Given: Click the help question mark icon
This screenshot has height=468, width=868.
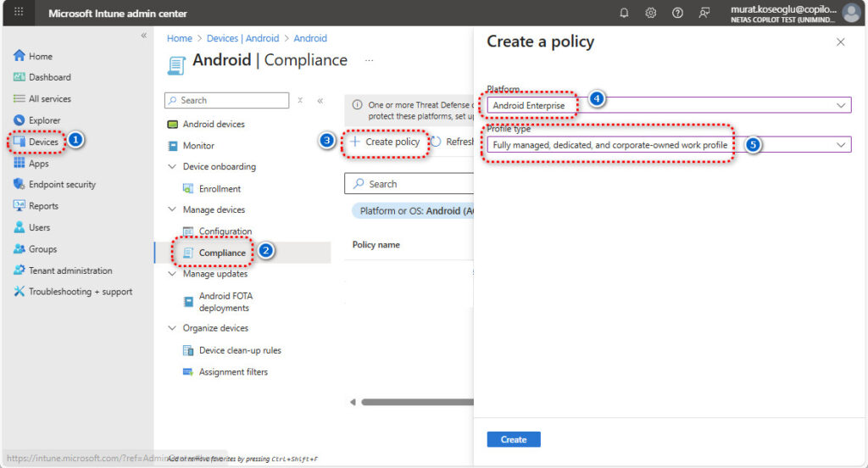Looking at the screenshot, I should pos(677,13).
